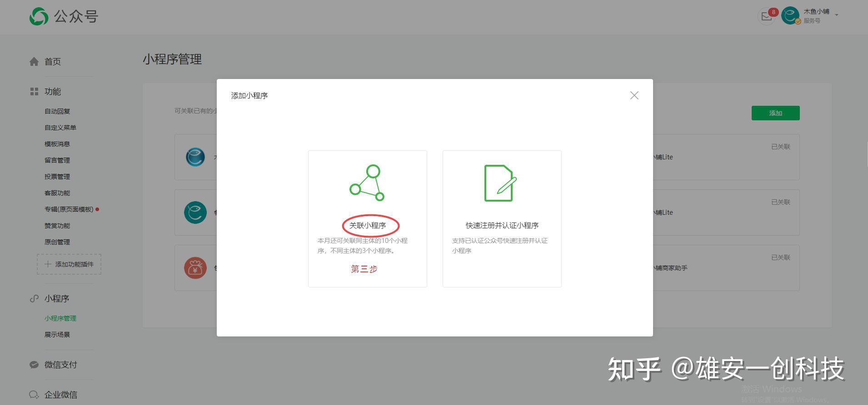The image size is (868, 405).
Task: Click the grid icon beside 功能
Action: [x=34, y=92]
